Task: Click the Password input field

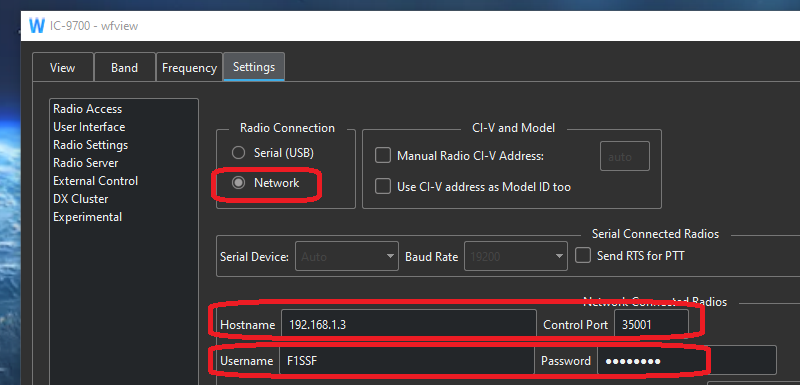Action: point(687,361)
